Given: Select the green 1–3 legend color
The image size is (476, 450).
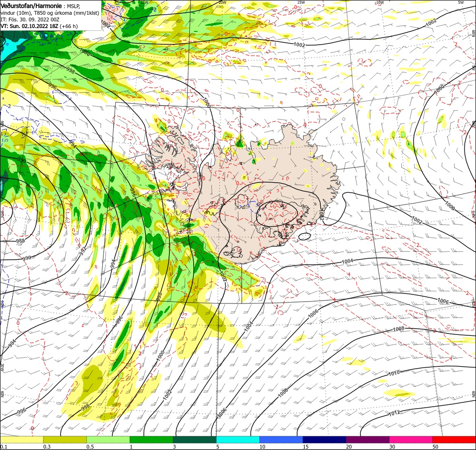Looking at the screenshot, I should [151, 440].
